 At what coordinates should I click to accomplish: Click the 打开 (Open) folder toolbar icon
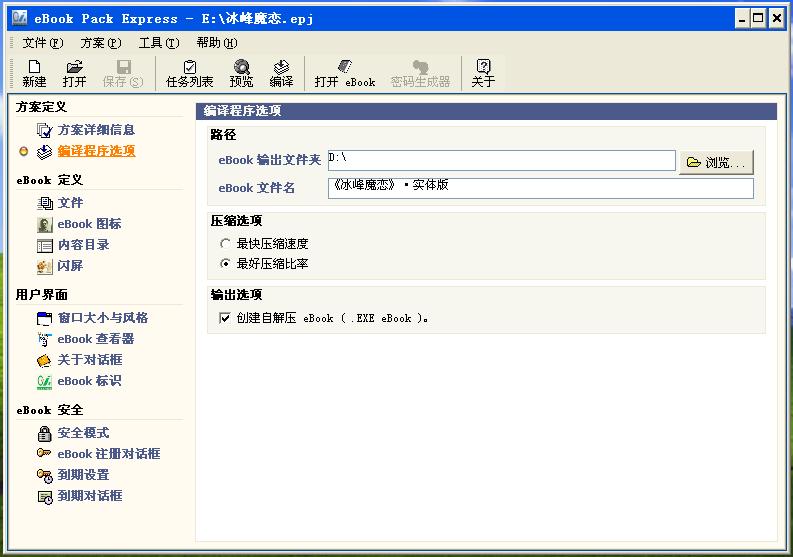(74, 66)
